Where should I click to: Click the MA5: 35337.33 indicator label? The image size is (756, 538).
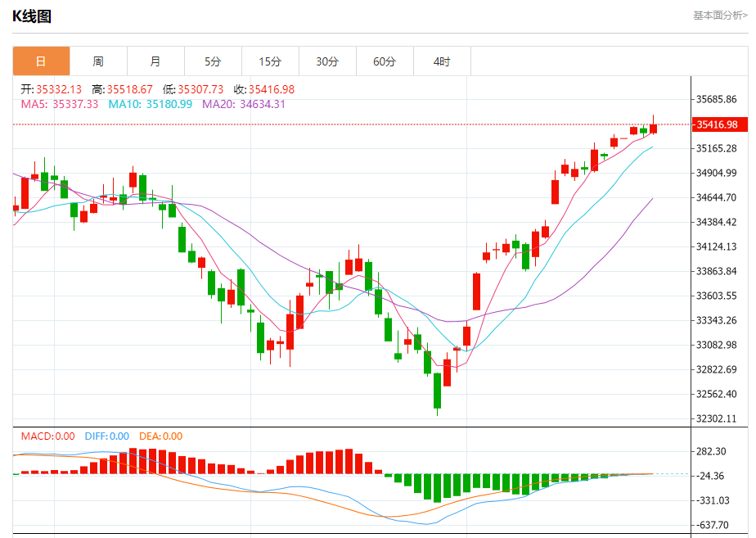[59, 104]
